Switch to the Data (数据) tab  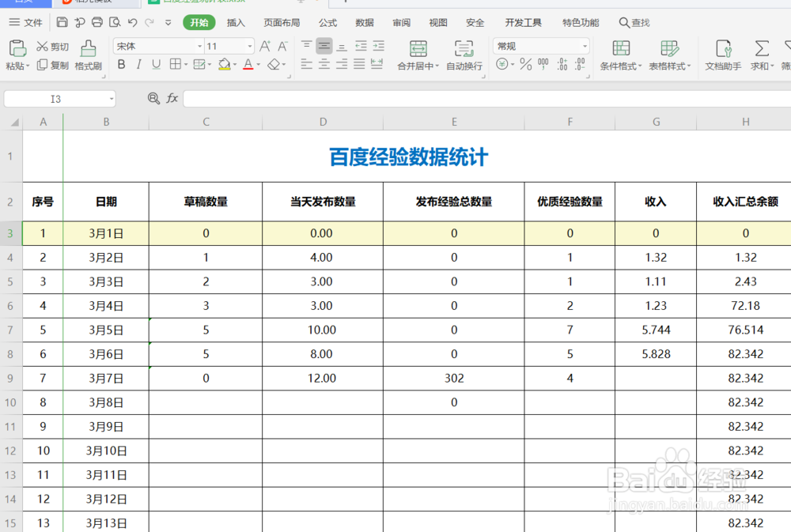pos(364,23)
